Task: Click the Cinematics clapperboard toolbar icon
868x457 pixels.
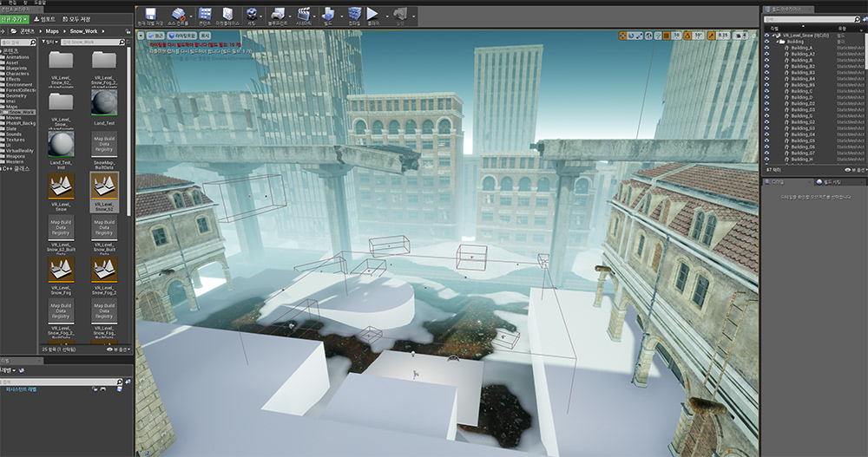Action: pos(303,15)
